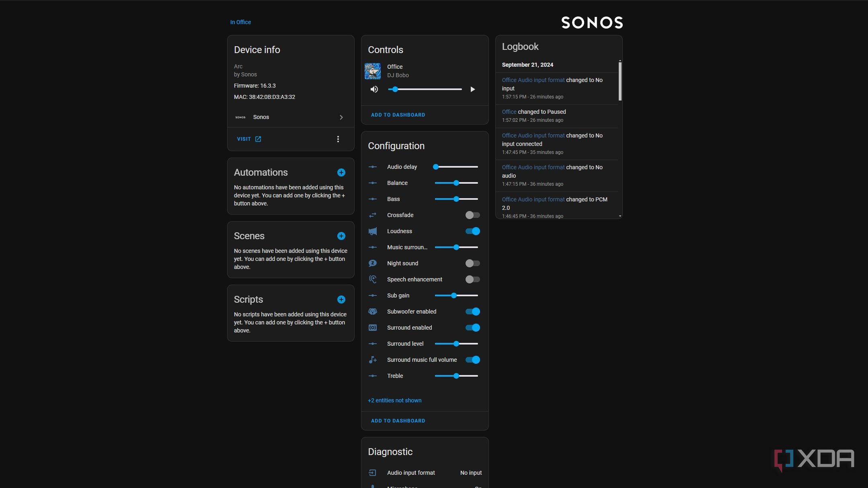Open Office link in 'changed to Paused' entry

(x=509, y=112)
